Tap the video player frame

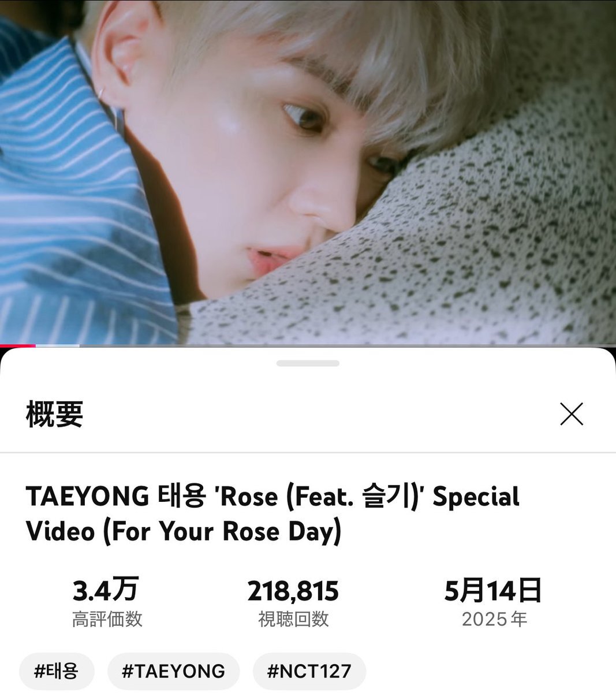308,172
